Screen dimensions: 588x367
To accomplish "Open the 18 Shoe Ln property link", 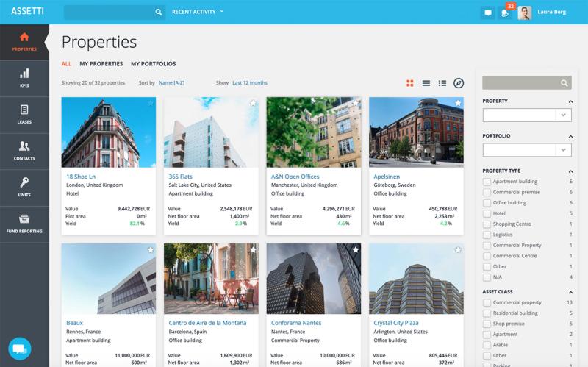I will (x=81, y=177).
